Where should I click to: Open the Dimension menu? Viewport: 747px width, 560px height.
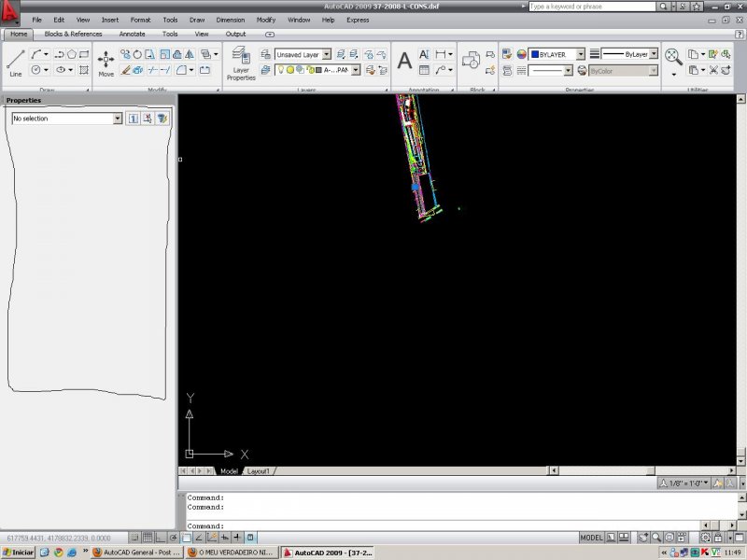click(230, 20)
